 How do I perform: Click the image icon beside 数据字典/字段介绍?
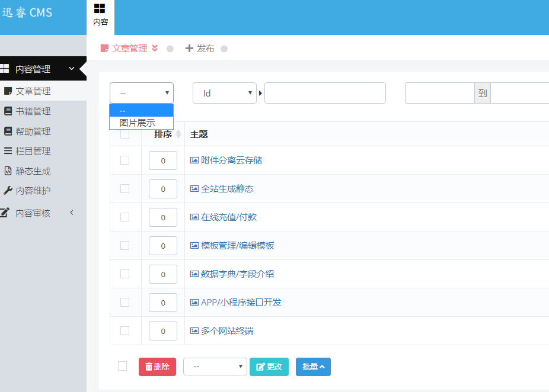point(194,274)
